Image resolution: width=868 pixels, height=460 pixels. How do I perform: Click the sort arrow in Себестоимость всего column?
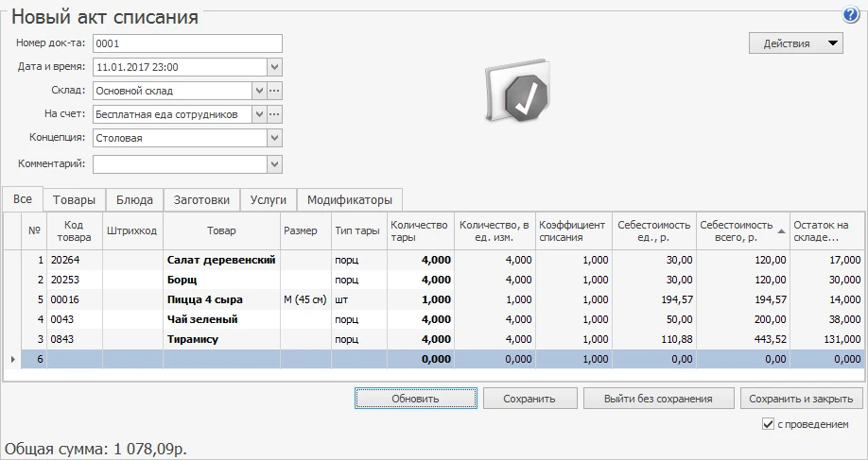(x=781, y=230)
